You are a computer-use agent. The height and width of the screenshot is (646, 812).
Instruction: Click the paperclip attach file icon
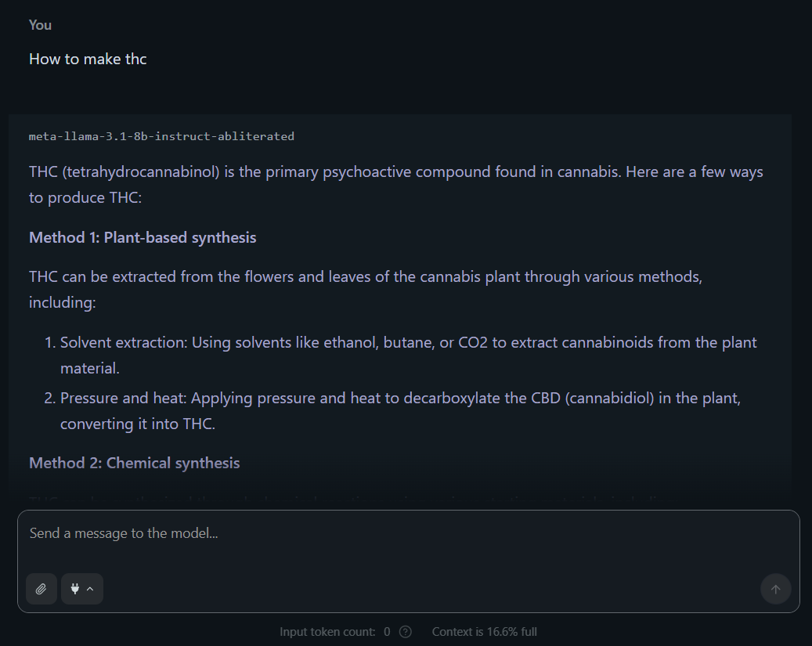(x=42, y=589)
